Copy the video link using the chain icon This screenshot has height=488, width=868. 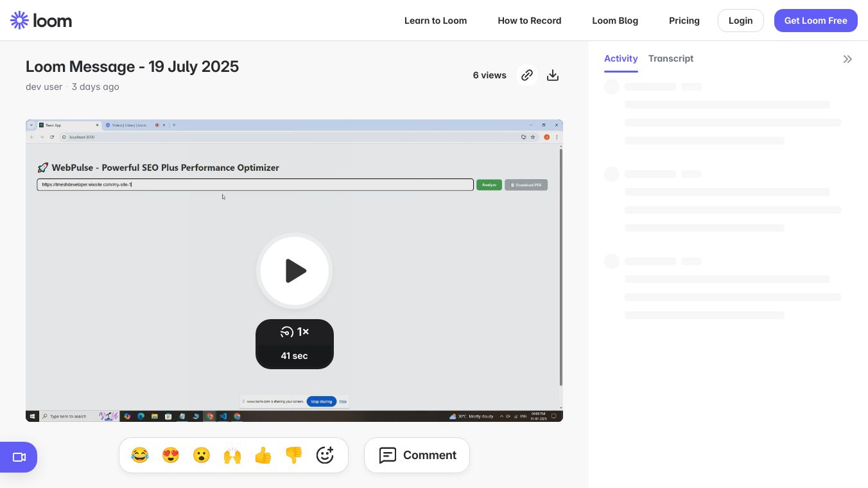tap(527, 75)
